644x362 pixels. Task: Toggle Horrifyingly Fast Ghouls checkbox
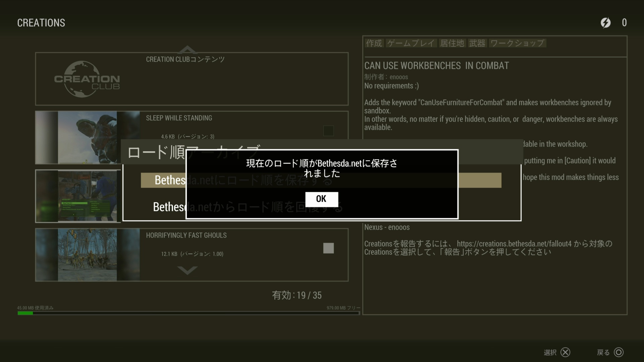click(328, 248)
